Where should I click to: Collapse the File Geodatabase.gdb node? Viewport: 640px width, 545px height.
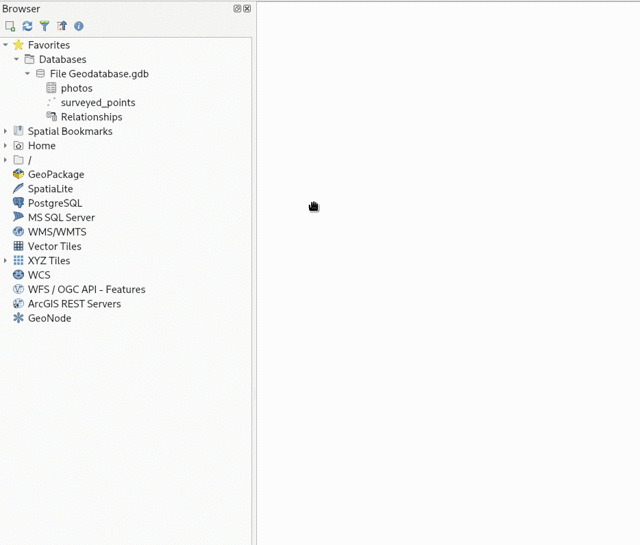tap(28, 74)
